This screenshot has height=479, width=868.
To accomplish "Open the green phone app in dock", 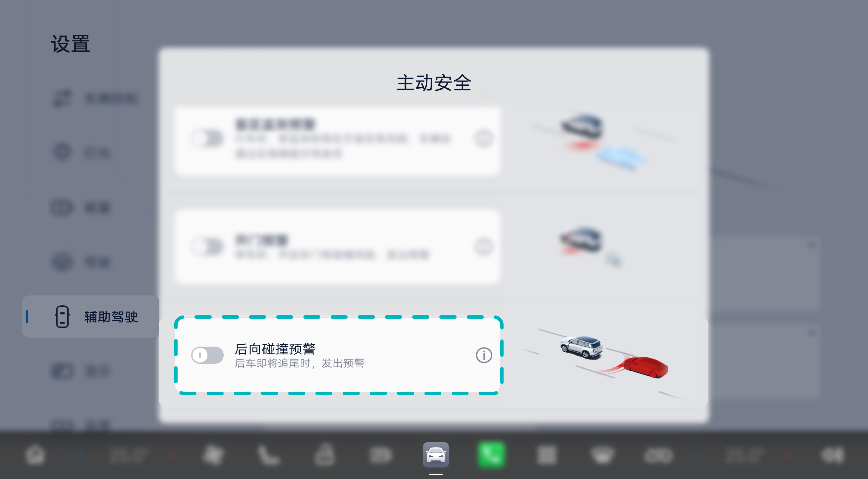I will 491,455.
